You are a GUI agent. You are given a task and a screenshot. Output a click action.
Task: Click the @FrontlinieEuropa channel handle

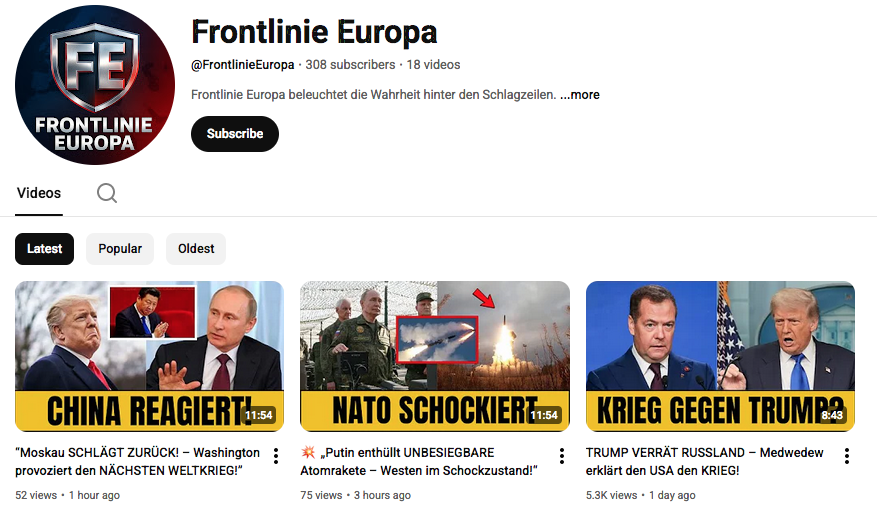[x=243, y=65]
